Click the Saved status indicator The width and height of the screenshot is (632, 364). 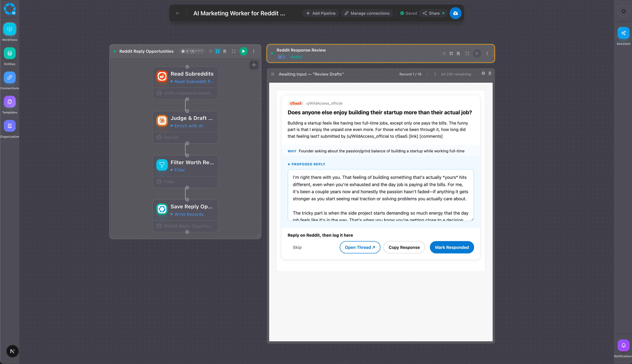pyautogui.click(x=408, y=13)
